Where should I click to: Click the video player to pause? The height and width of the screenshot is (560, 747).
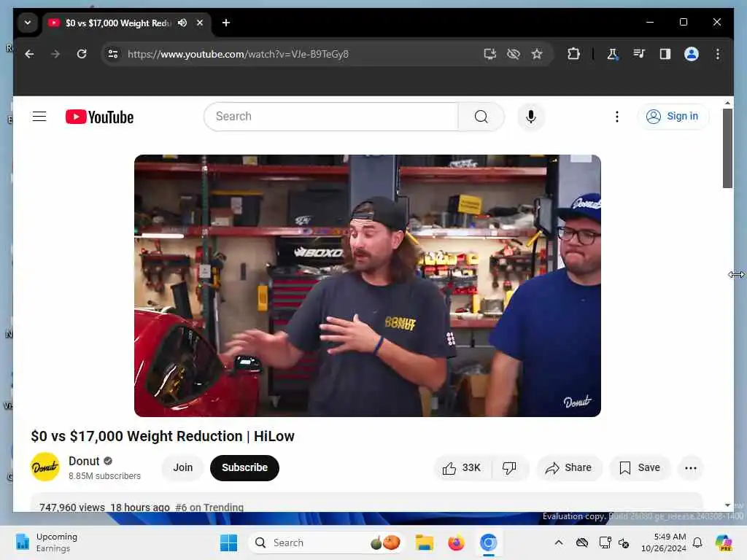pos(368,286)
